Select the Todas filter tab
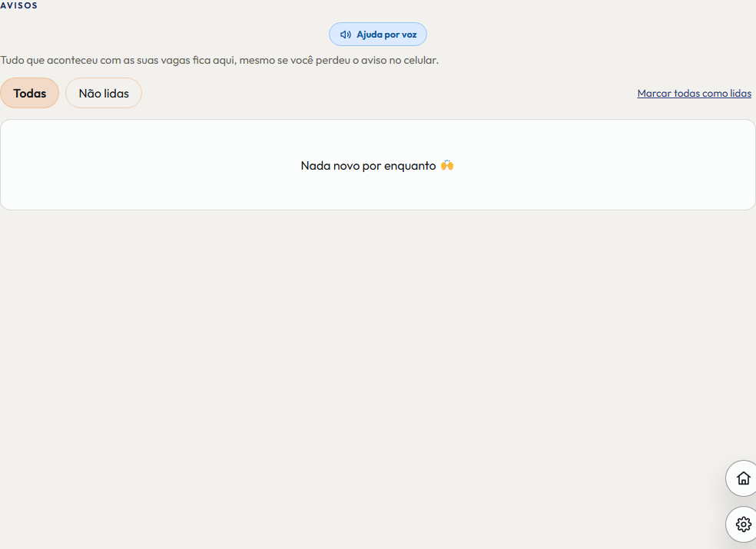756x549 pixels. pos(29,93)
